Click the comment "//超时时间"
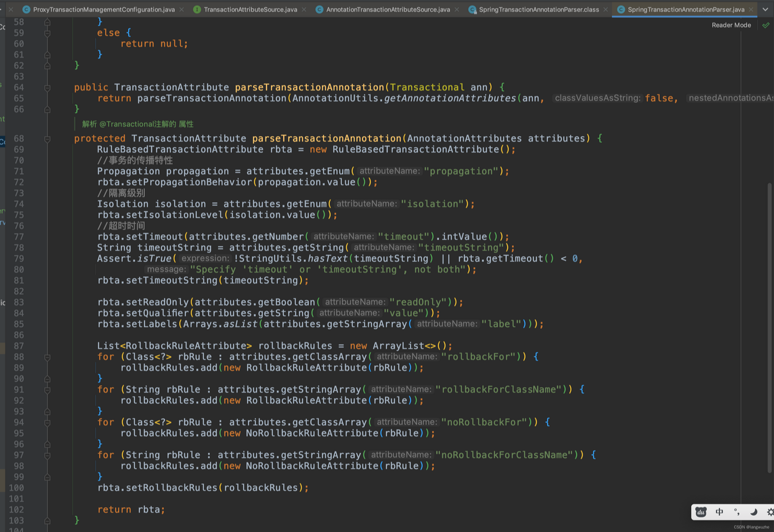Viewport: 774px width, 532px height. 121,226
